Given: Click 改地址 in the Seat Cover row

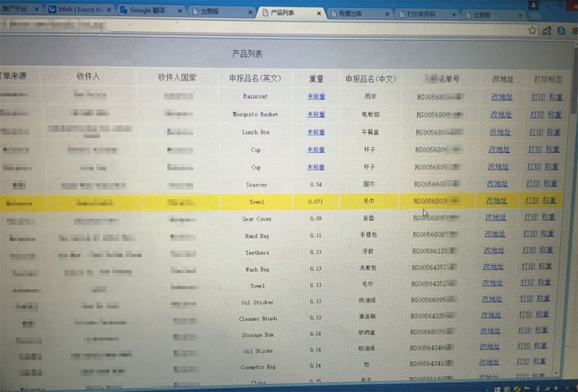Looking at the screenshot, I should (496, 217).
